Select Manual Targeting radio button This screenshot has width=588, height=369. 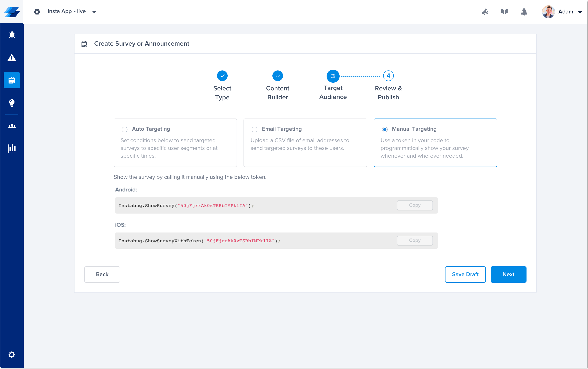point(385,129)
